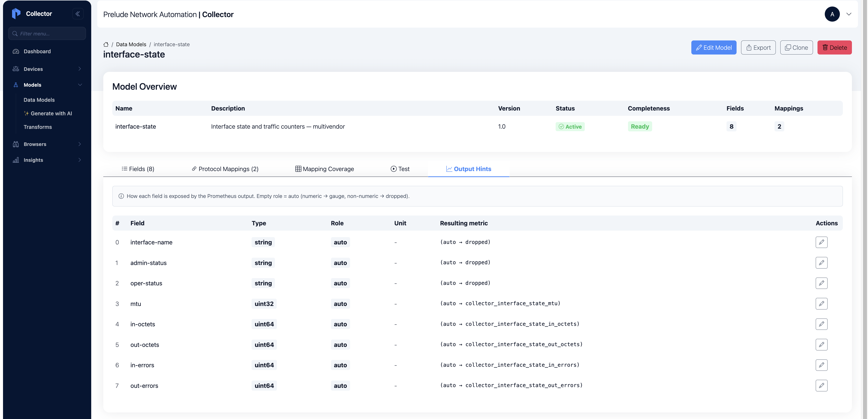Open the Mapping Coverage tab
868x419 pixels.
[324, 169]
